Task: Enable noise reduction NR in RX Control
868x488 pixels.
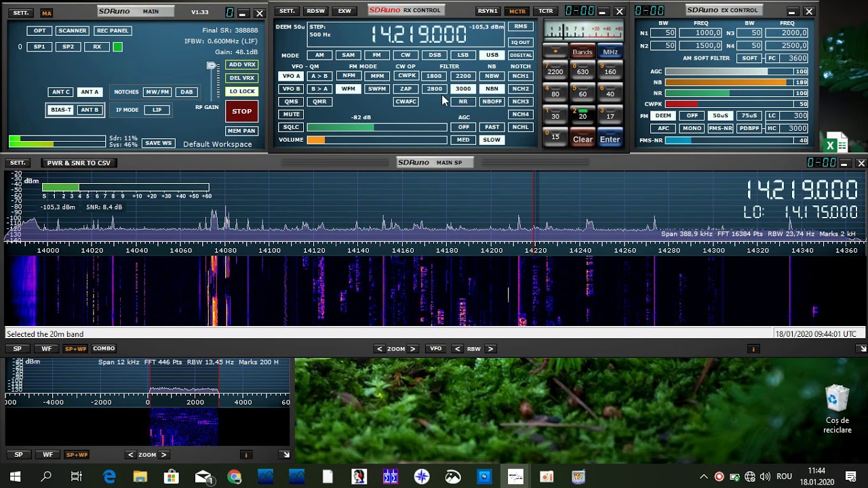Action: [463, 102]
